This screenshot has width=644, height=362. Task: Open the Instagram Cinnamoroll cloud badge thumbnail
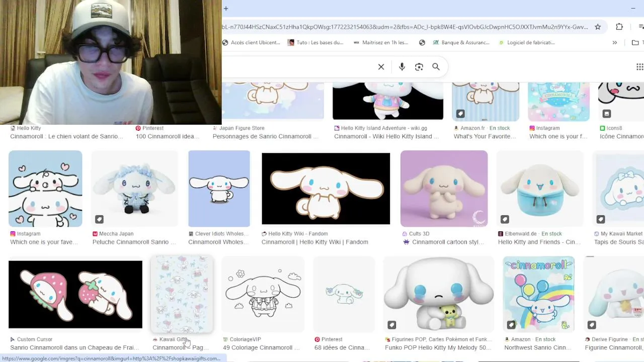558,102
